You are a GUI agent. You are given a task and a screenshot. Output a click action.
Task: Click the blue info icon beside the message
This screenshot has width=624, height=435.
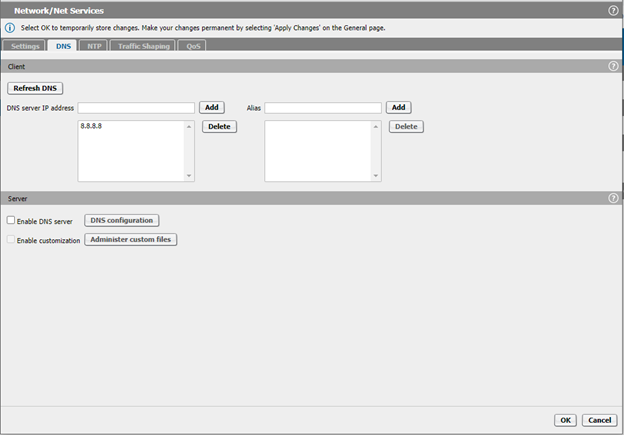pos(10,28)
